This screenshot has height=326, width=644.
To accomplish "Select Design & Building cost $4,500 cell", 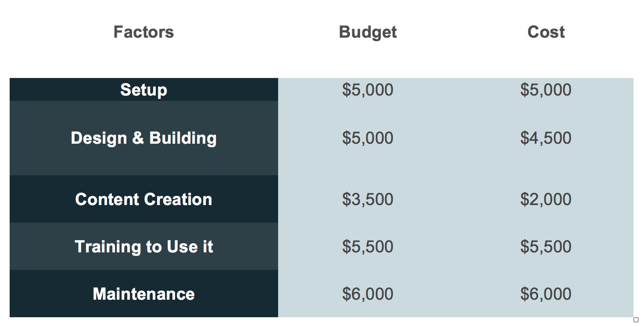I will click(x=546, y=138).
